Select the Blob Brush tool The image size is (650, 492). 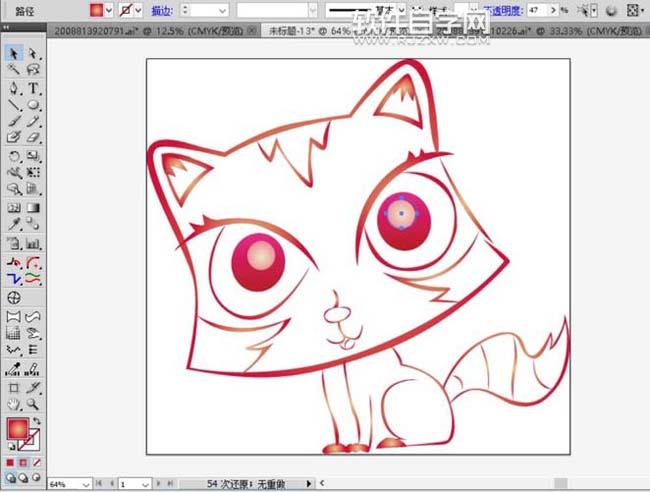tap(14, 137)
